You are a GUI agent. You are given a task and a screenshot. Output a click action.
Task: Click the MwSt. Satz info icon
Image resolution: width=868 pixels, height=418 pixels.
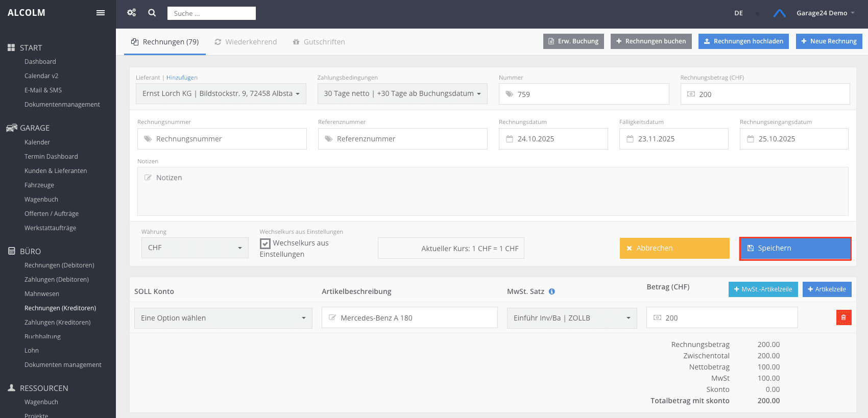[552, 291]
